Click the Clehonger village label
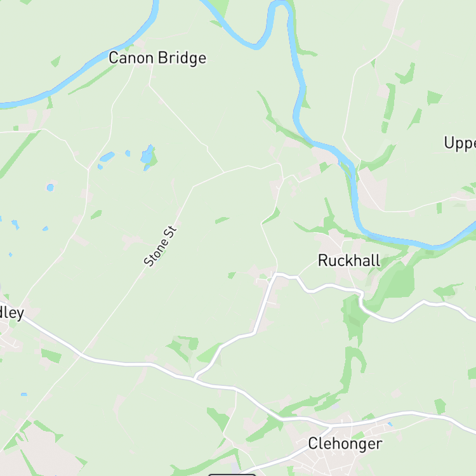This screenshot has height=476, width=476. pyautogui.click(x=345, y=444)
